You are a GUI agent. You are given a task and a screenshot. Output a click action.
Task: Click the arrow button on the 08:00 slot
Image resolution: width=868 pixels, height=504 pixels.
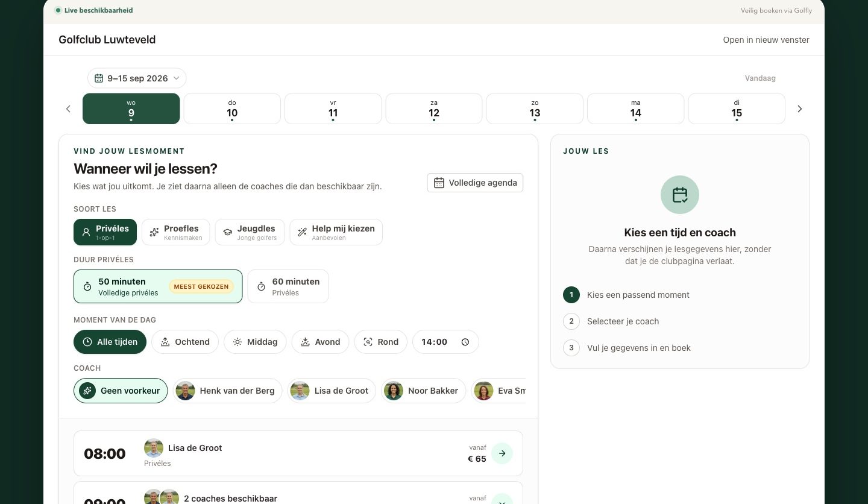click(x=502, y=453)
